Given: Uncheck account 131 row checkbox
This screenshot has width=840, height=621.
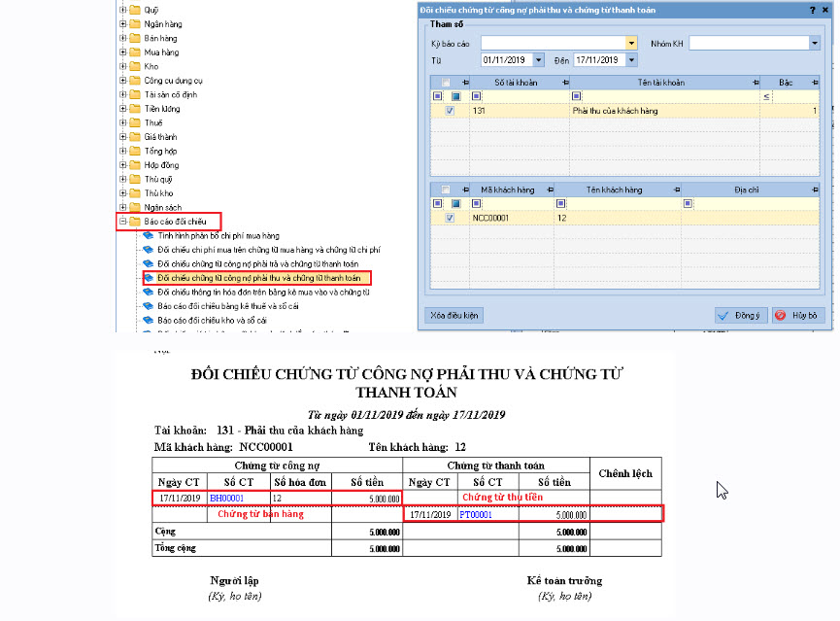Looking at the screenshot, I should point(450,111).
